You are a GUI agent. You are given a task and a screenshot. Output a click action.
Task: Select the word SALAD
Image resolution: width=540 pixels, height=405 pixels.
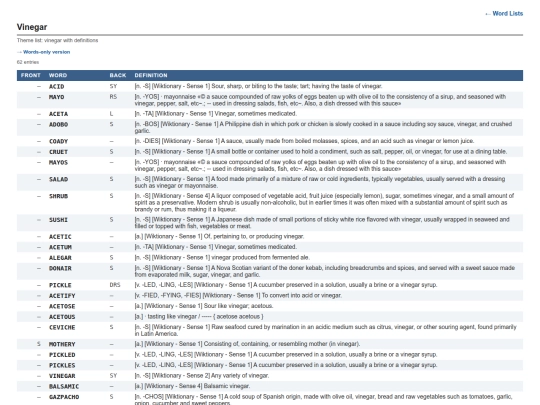pyautogui.click(x=59, y=179)
